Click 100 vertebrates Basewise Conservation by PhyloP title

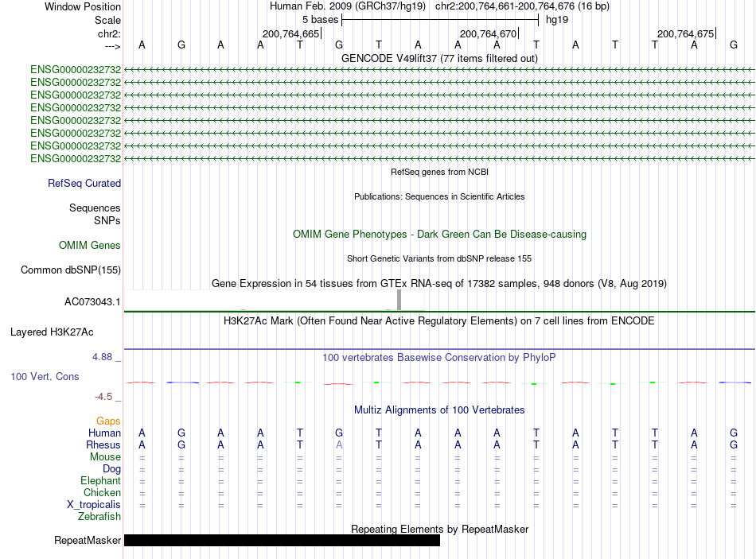(x=439, y=358)
